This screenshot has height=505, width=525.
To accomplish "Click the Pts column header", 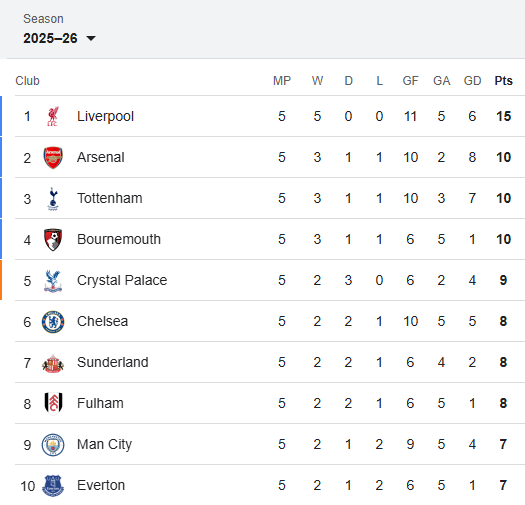I will 503,81.
